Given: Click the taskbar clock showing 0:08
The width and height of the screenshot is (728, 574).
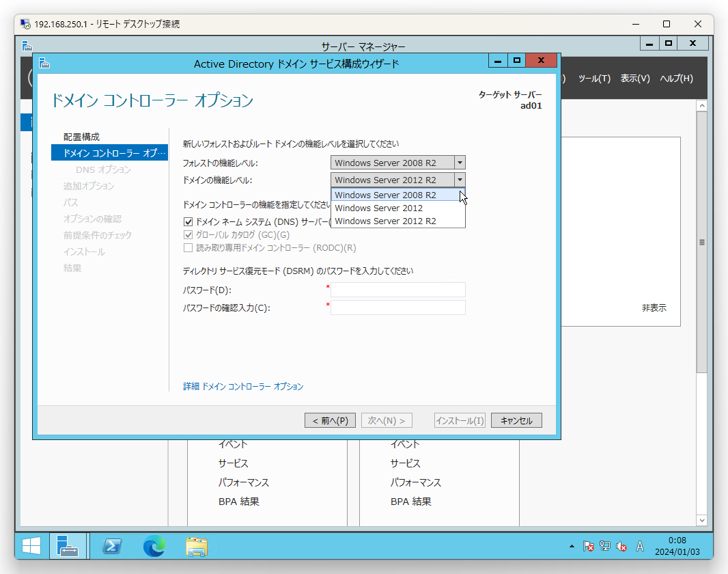Looking at the screenshot, I should (x=677, y=546).
